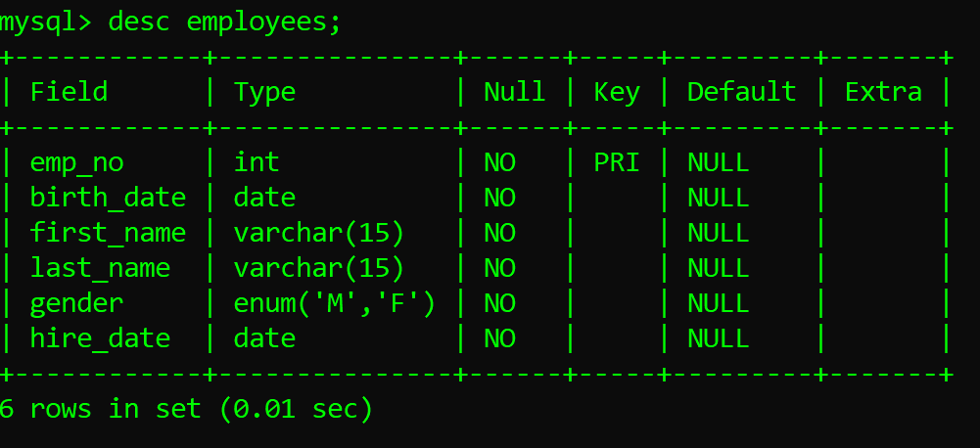Image resolution: width=980 pixels, height=448 pixels.
Task: Click the '6 rows in set' result line
Action: point(186,409)
